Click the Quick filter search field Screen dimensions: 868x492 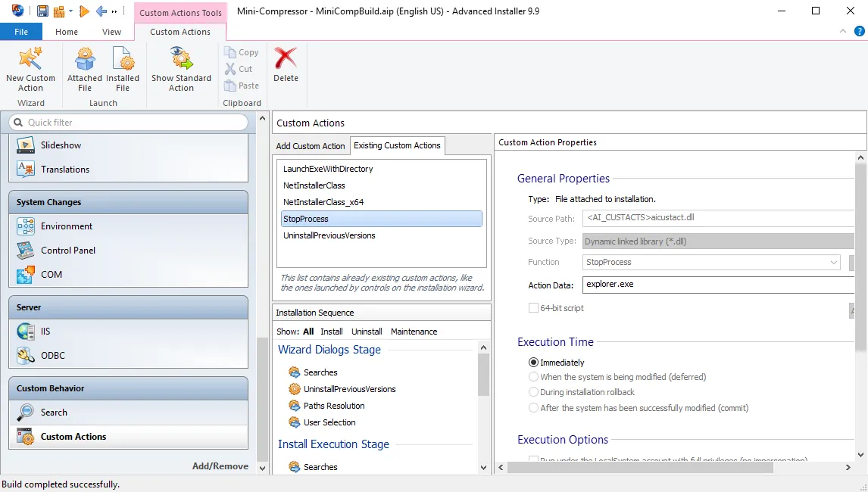[129, 123]
